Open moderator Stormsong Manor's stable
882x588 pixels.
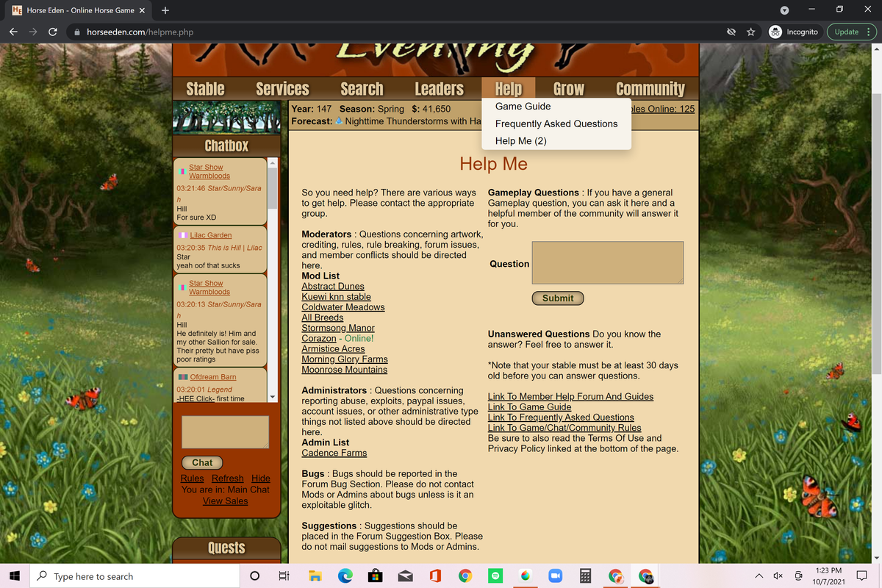click(338, 328)
